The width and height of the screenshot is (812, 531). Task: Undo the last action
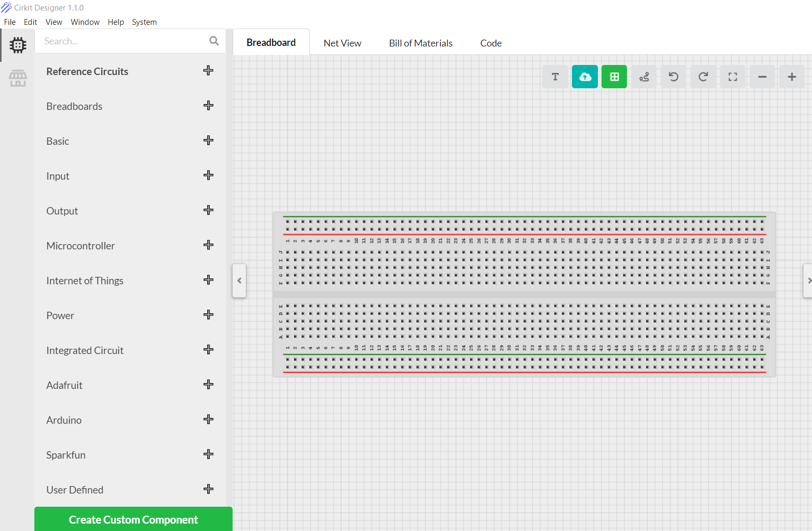673,77
